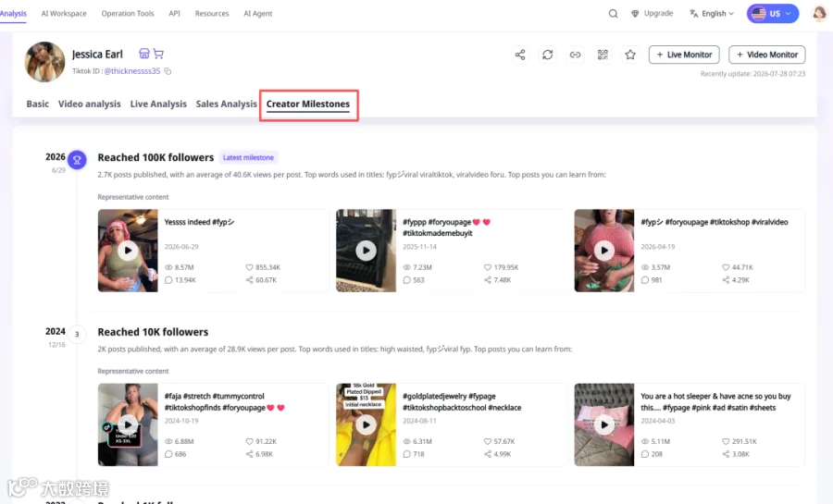Screen dimensions: 833x504
Task: Click the 2026-06-29 date text
Action: pyautogui.click(x=181, y=247)
